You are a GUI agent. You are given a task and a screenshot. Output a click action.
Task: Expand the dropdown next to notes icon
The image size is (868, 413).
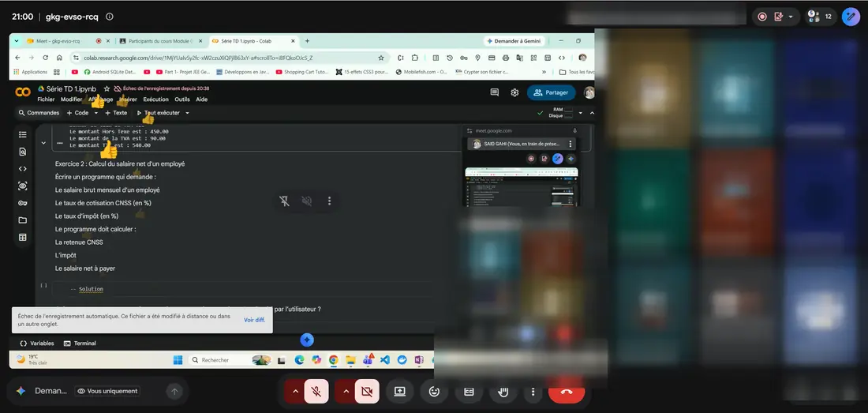point(791,17)
